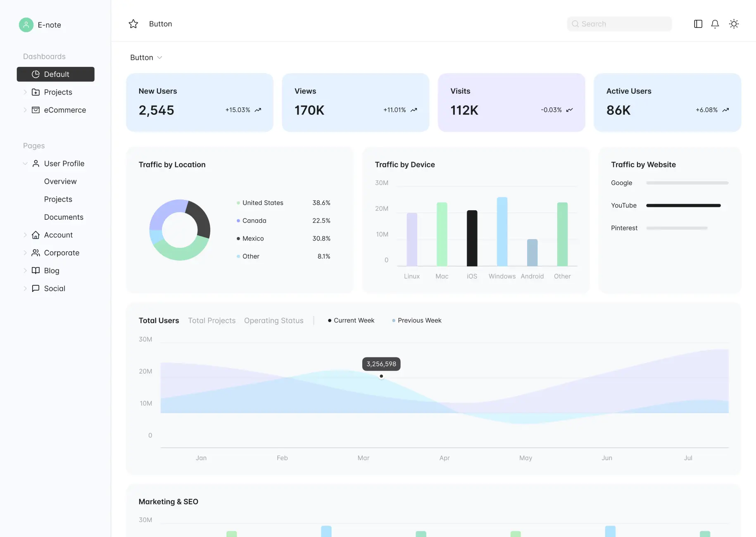Toggle the sidebar layout panel icon
Image resolution: width=756 pixels, height=537 pixels.
698,24
